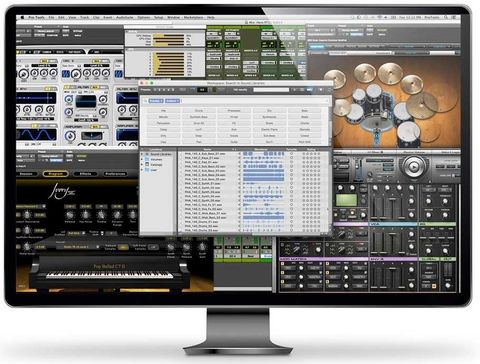Image resolution: width=480 pixels, height=364 pixels.
Task: Click waveform of PHA_140_C_Sub_Bass_04.wav
Action: [263, 175]
